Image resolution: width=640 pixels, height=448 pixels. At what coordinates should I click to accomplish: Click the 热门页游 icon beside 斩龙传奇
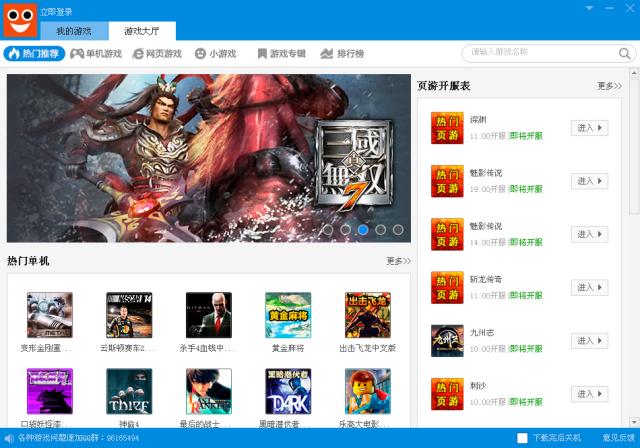click(x=447, y=288)
